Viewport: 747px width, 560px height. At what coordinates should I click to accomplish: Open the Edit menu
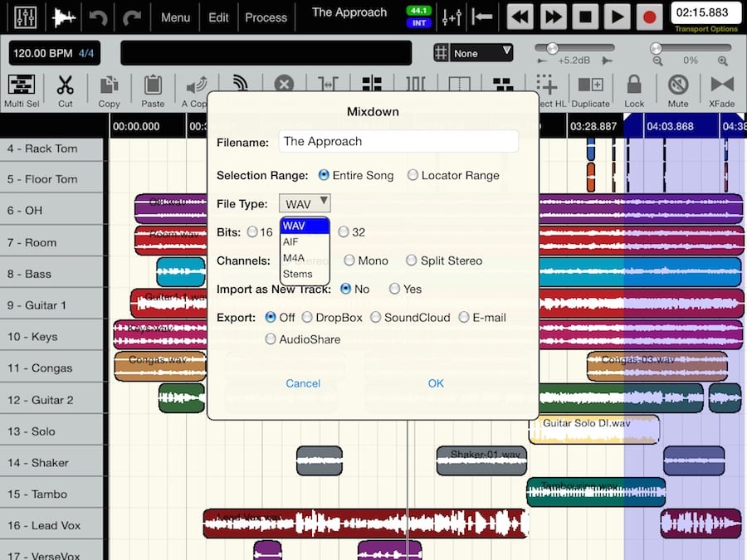(218, 17)
